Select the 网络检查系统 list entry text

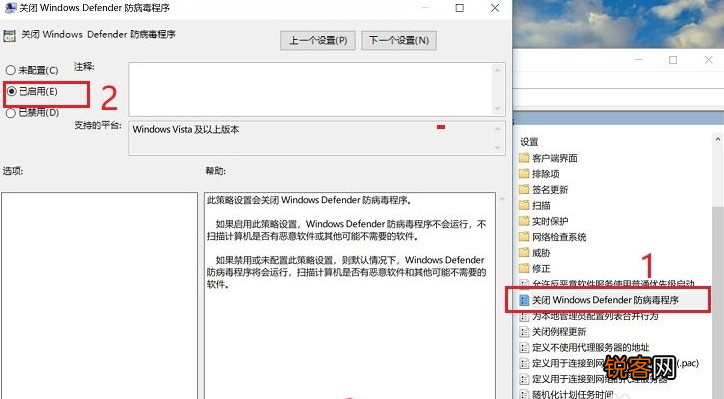point(559,237)
